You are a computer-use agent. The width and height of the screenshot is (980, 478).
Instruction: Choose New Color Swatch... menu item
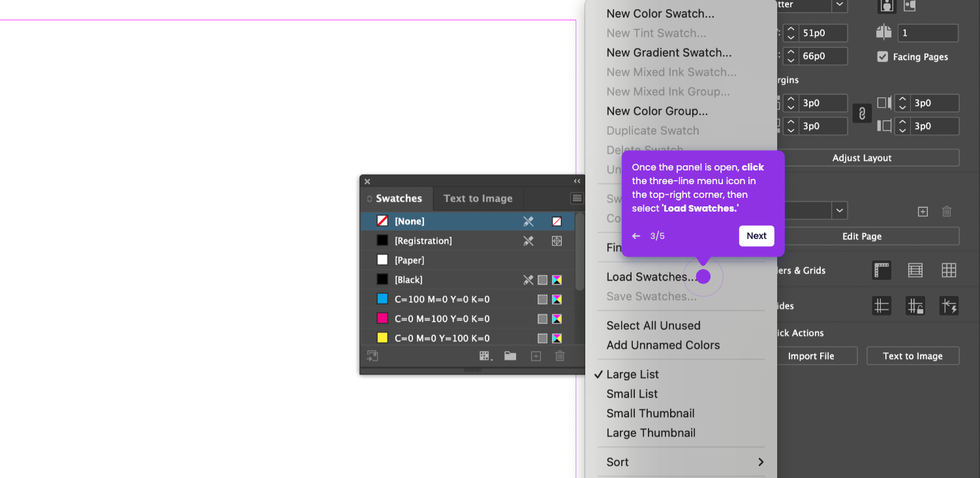point(660,14)
